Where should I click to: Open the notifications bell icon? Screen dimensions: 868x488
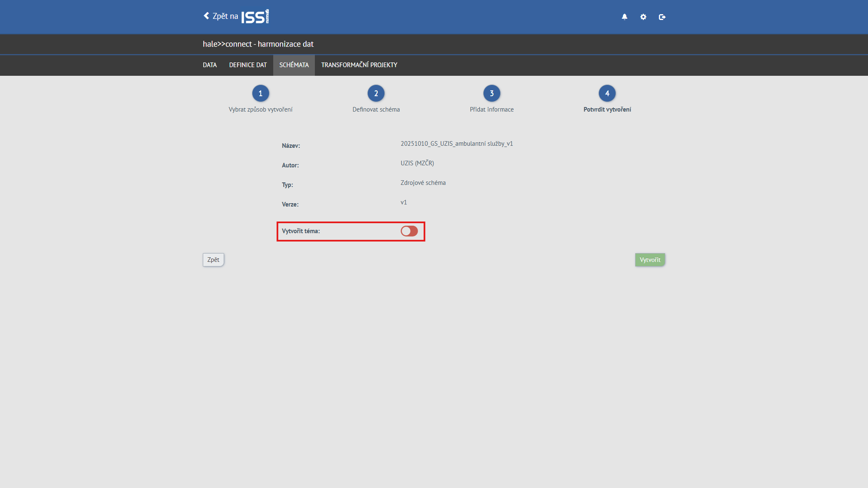point(624,17)
